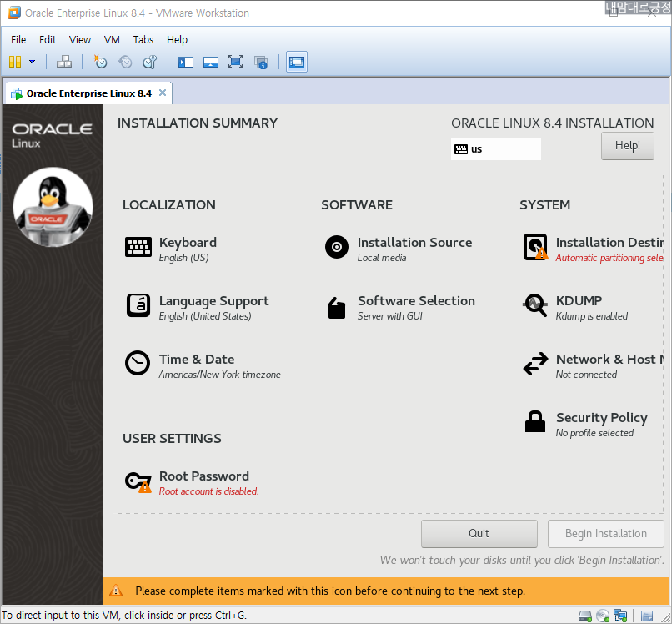This screenshot has height=624, width=672.
Task: Open Root Password key icon
Action: tap(138, 481)
